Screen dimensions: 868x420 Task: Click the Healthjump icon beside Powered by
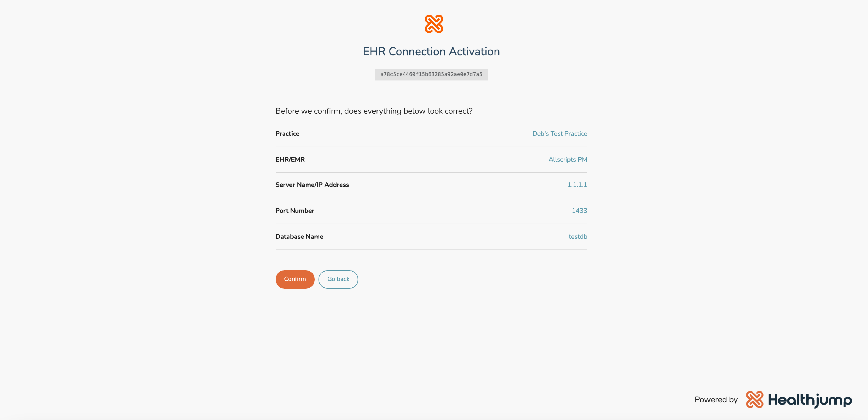754,399
